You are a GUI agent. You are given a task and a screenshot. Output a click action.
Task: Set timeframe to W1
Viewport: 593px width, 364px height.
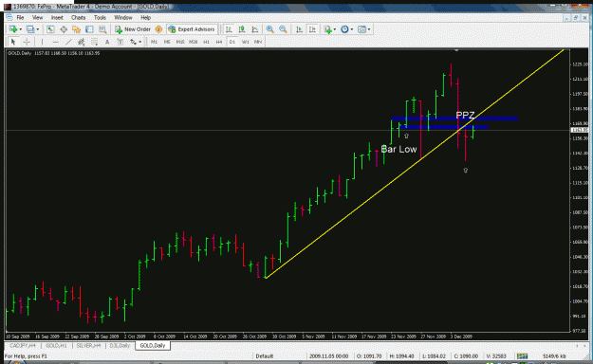click(245, 42)
